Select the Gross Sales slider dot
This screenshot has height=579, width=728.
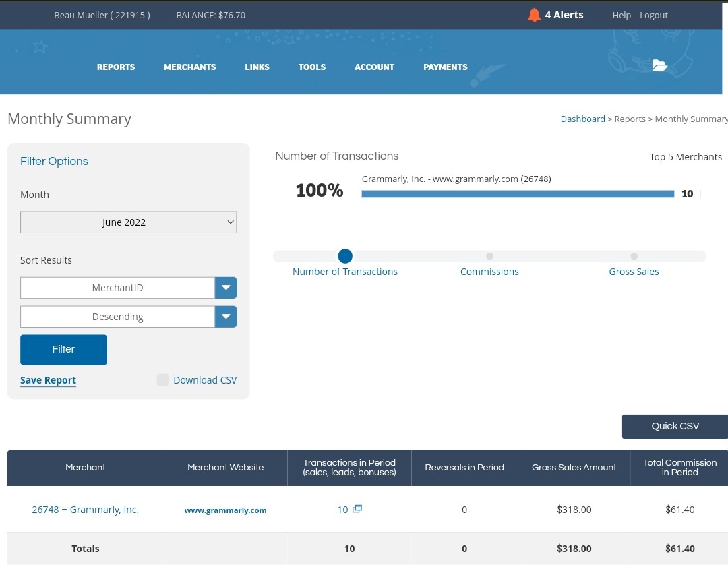[x=634, y=256]
